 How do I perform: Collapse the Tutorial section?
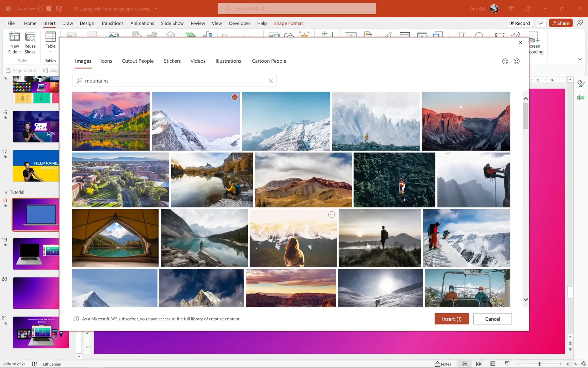(6, 192)
